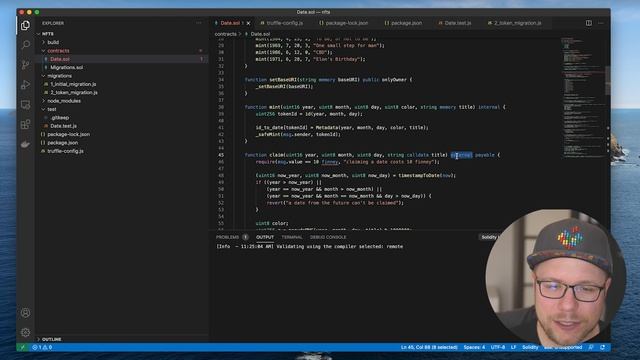Click line number 45 in the gutter
This screenshot has height=360, width=640.
coord(221,155)
